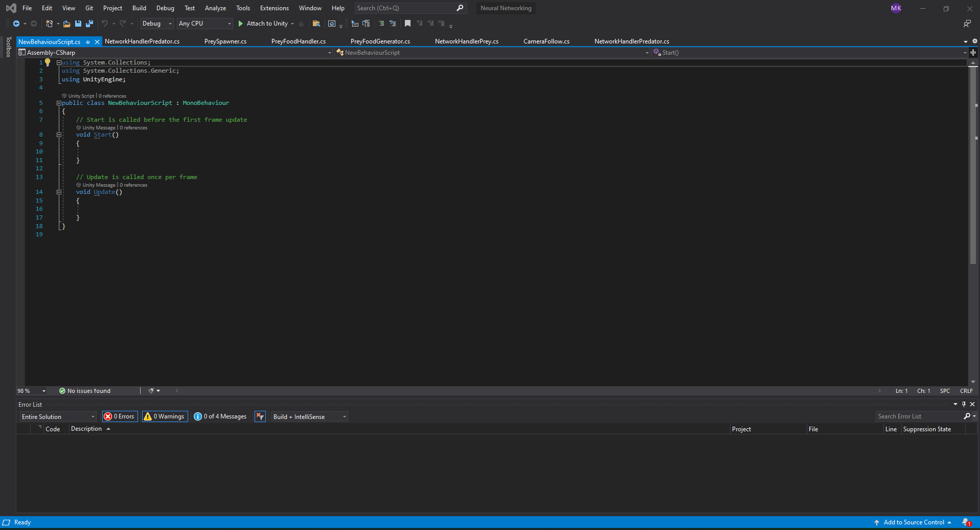Click the Open File folder icon
The height and width of the screenshot is (530, 980).
pyautogui.click(x=66, y=24)
